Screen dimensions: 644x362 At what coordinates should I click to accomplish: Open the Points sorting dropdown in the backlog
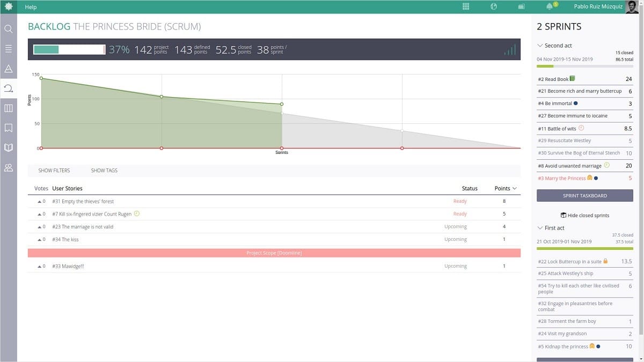[x=503, y=188]
